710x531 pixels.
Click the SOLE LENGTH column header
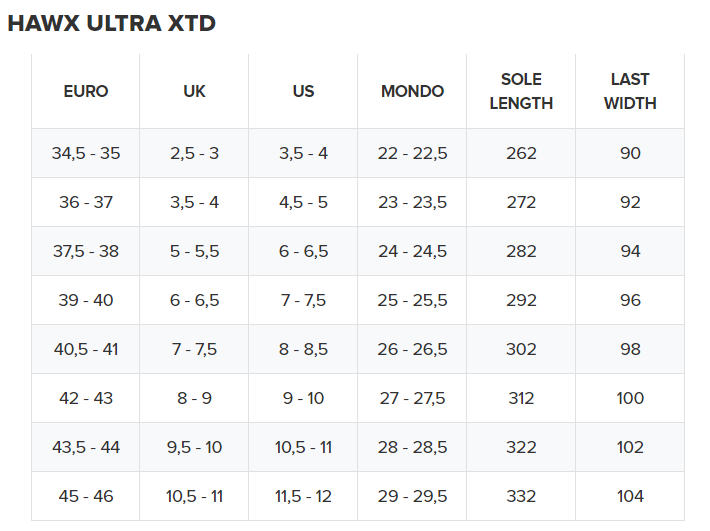pyautogui.click(x=521, y=91)
